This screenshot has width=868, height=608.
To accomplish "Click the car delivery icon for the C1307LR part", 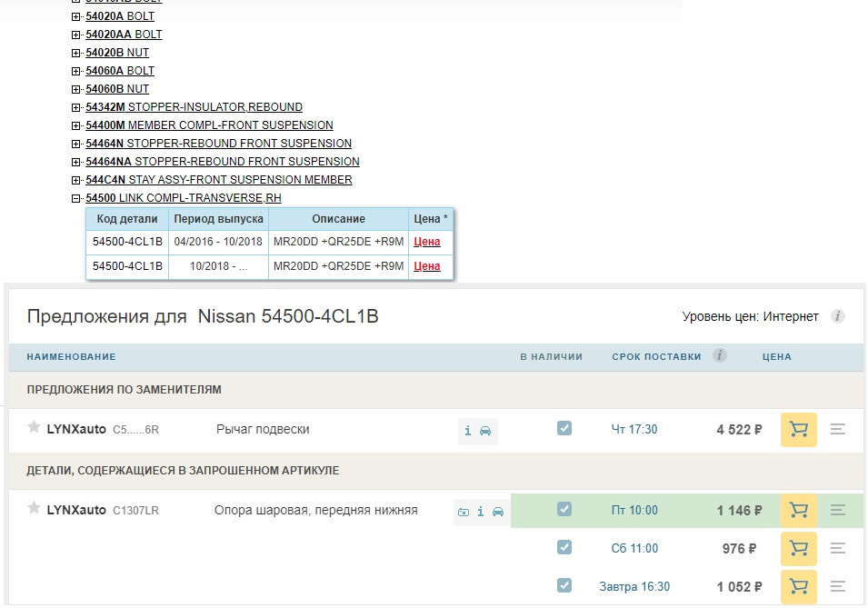I will (498, 511).
